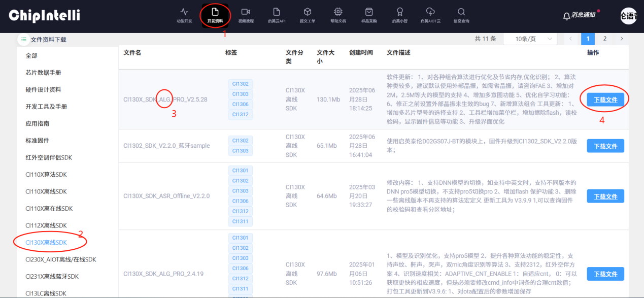Screen dimensions: 644x298
Task: Click the 启英云API document icon
Action: pyautogui.click(x=277, y=12)
